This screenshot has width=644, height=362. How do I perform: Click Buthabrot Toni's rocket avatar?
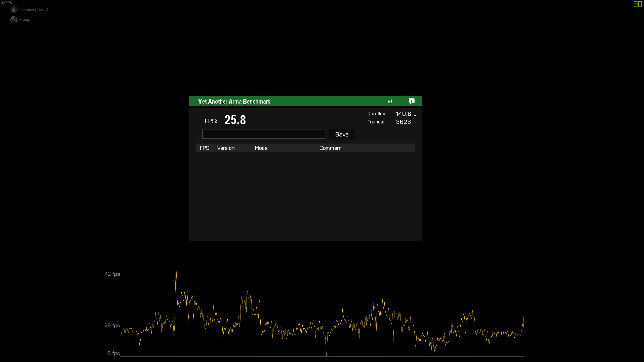pyautogui.click(x=14, y=10)
